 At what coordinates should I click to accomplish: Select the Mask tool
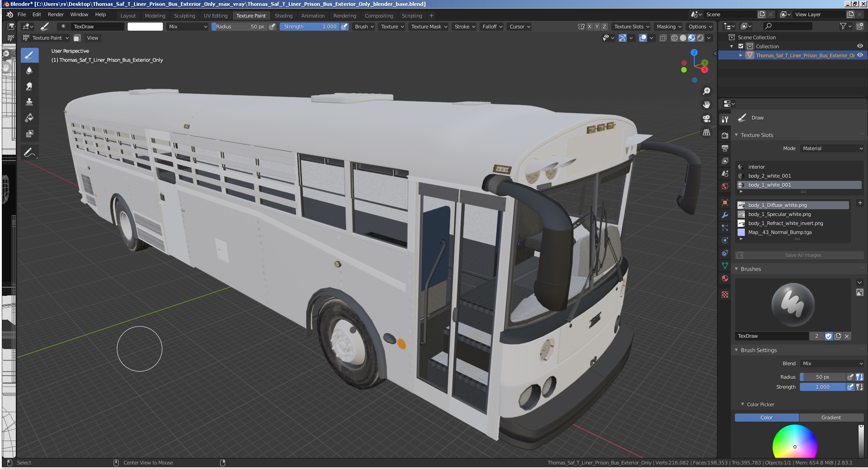29,133
